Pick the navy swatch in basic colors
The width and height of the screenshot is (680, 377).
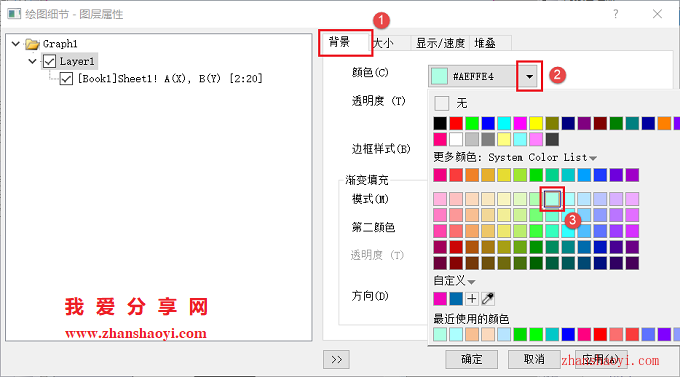tap(568, 123)
